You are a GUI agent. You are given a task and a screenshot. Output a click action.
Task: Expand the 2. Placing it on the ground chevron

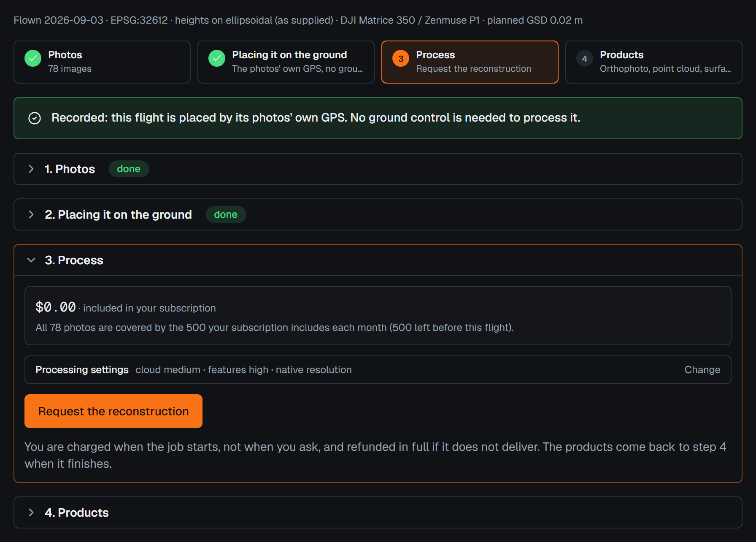click(31, 214)
